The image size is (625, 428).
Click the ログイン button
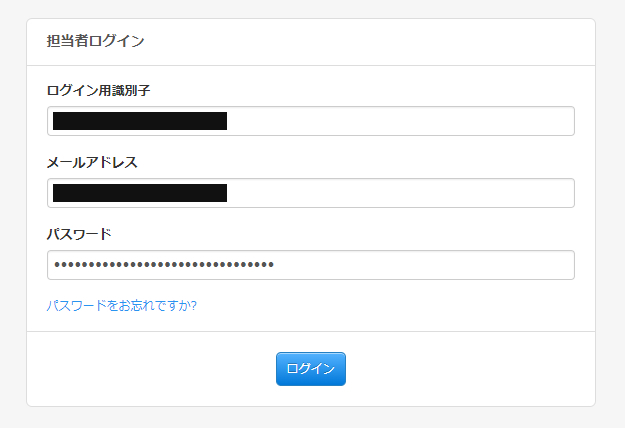pyautogui.click(x=310, y=368)
